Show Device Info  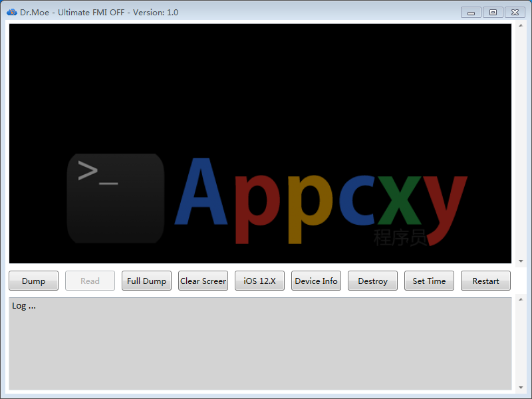tap(316, 281)
